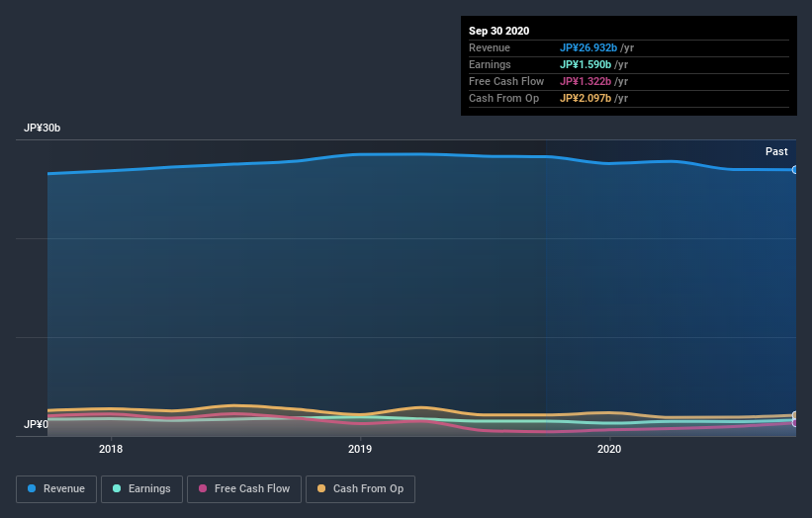Click the JP¥30b y-axis label

[x=42, y=128]
